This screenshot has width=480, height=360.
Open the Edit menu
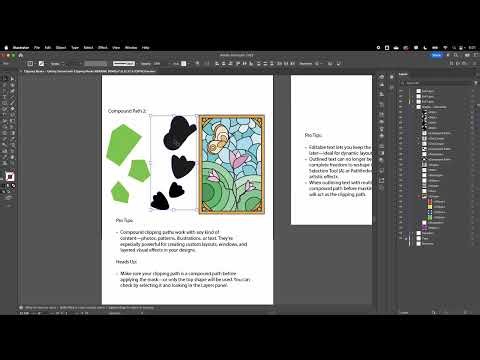pyautogui.click(x=48, y=48)
